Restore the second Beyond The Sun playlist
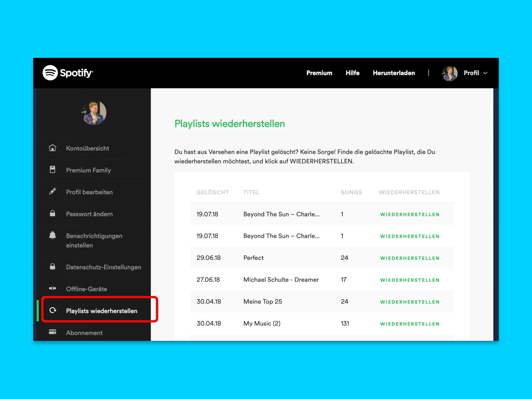The image size is (532, 399). coord(410,236)
